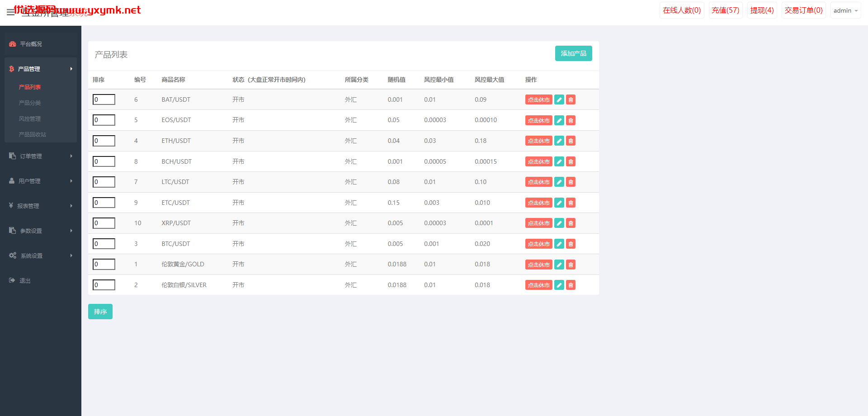Delete the 伦敦白银/SILVER row via trash icon
Viewport: 868px width, 416px height.
tap(571, 285)
